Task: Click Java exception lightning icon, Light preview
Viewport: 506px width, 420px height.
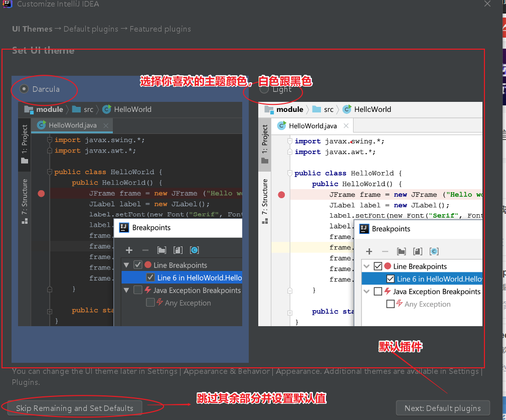Action: tap(388, 291)
